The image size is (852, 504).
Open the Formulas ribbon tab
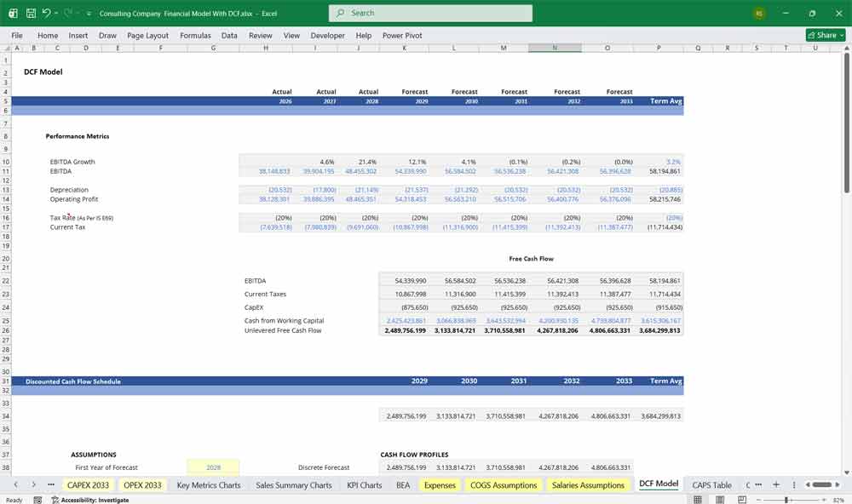[195, 35]
